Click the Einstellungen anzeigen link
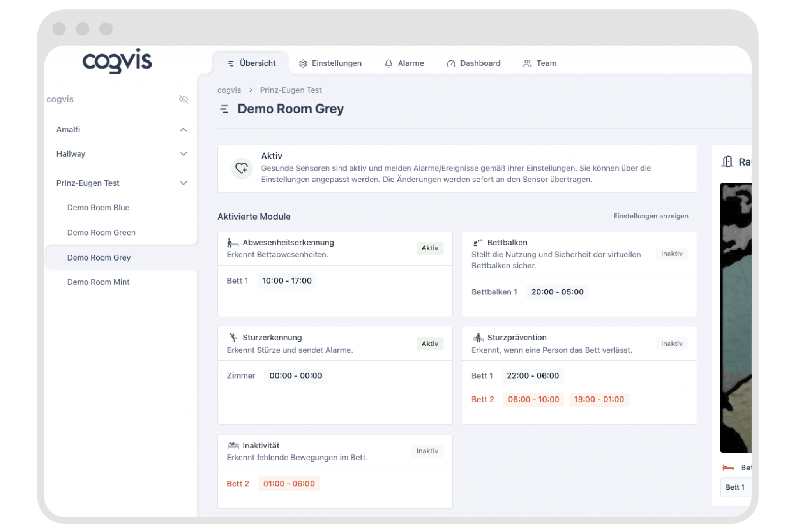 tap(651, 216)
